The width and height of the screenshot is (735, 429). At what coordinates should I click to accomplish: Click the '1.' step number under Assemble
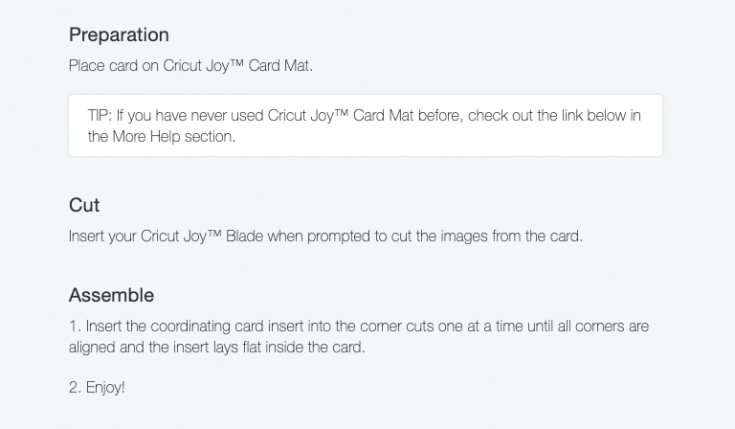click(75, 326)
